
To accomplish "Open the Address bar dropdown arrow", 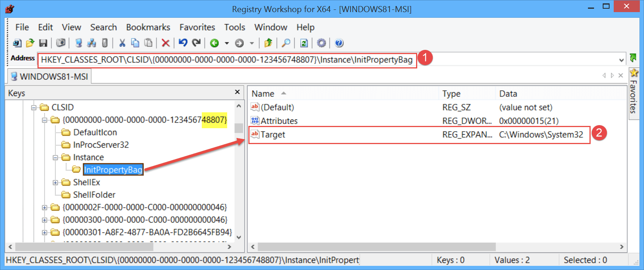I will coord(621,60).
